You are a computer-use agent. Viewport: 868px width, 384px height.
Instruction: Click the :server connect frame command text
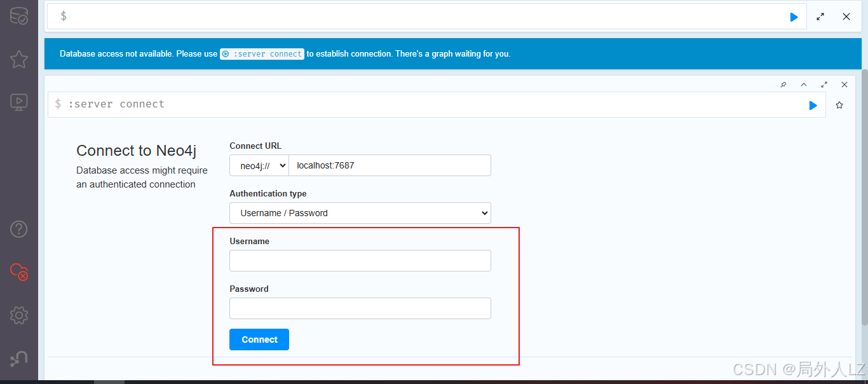[116, 104]
